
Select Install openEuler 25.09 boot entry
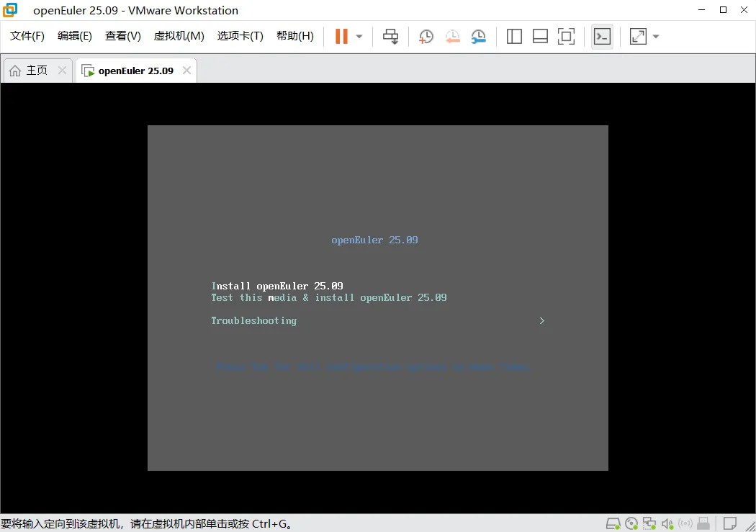click(x=277, y=287)
